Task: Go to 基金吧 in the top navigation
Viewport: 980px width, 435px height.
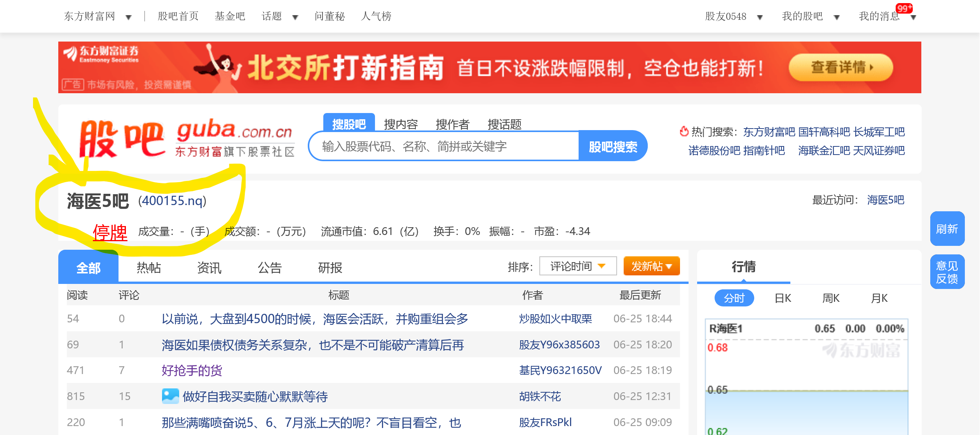Action: pos(230,16)
